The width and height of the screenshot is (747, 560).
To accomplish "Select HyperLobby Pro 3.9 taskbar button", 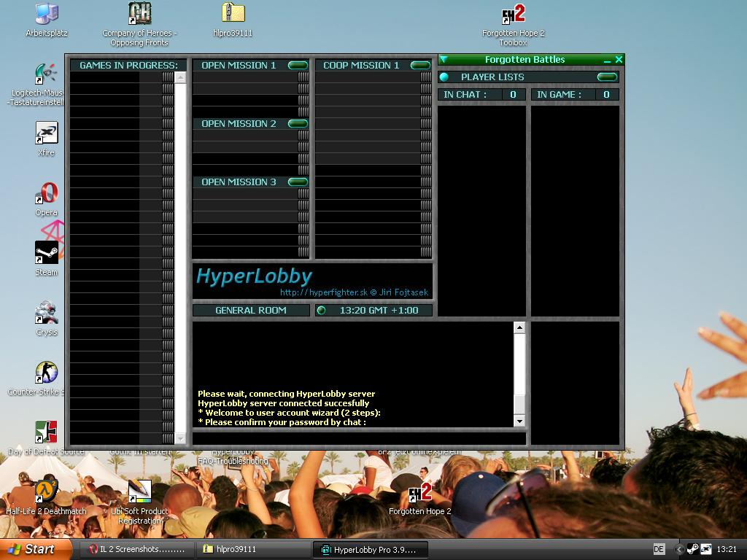I will [x=370, y=550].
